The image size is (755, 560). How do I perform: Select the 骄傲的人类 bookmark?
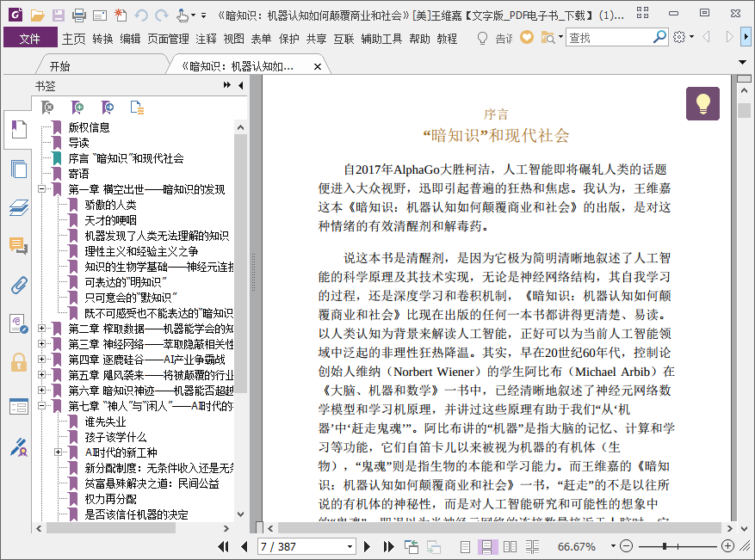click(111, 205)
